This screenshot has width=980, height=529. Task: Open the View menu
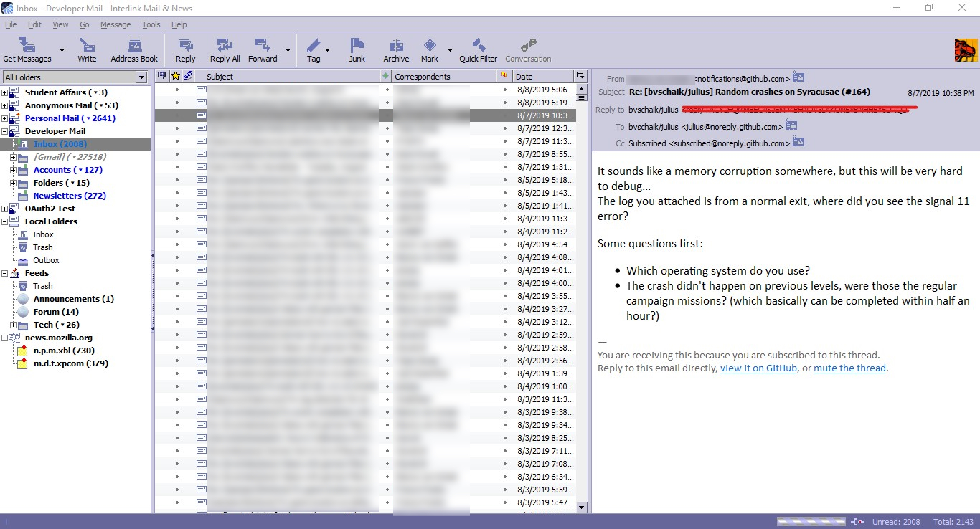[x=60, y=24]
